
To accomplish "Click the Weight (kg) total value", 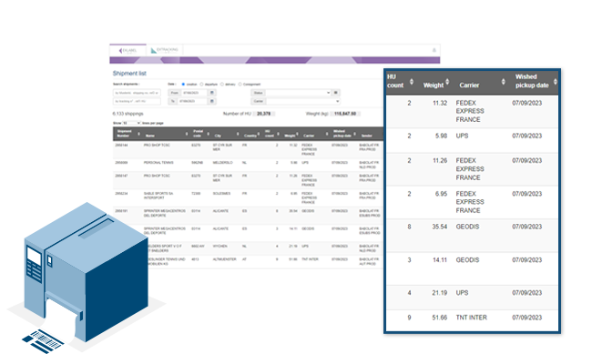I will pyautogui.click(x=345, y=114).
